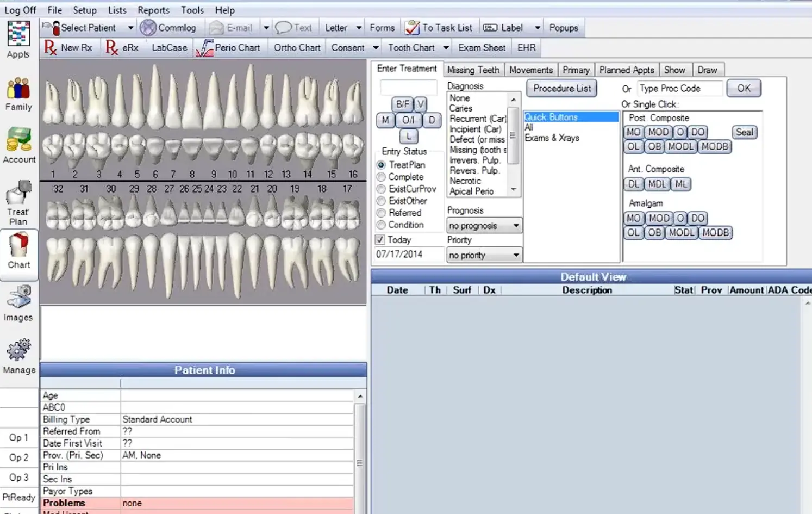Click the Procedure List button
Viewport: 812px width, 514px height.
(561, 88)
